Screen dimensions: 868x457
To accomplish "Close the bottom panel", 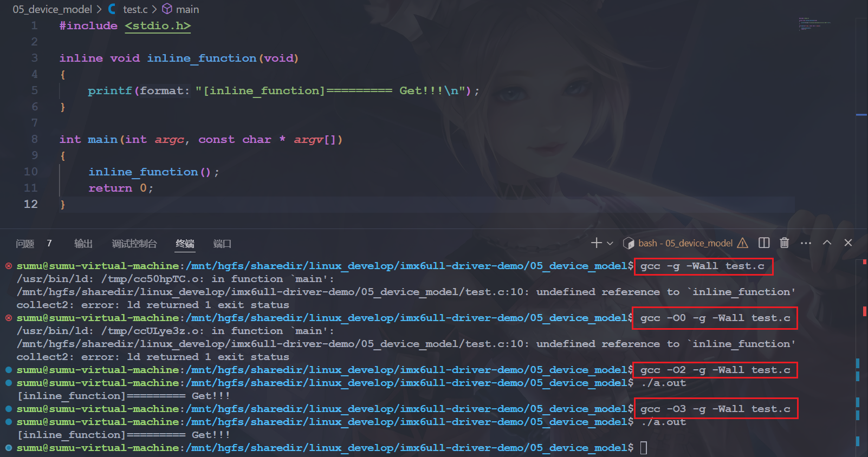I will tap(848, 243).
